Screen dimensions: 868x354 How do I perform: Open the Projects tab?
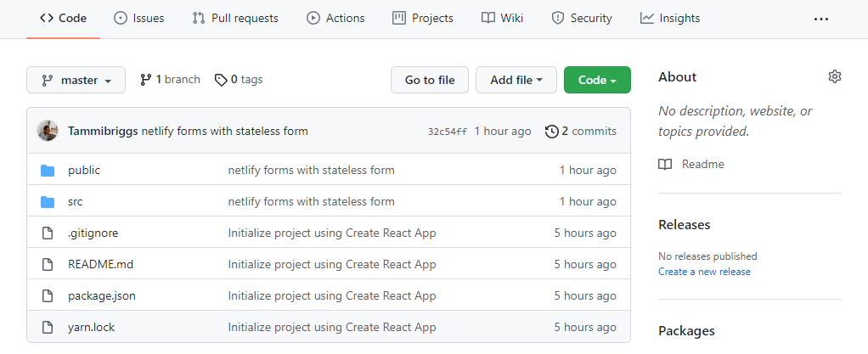click(423, 19)
